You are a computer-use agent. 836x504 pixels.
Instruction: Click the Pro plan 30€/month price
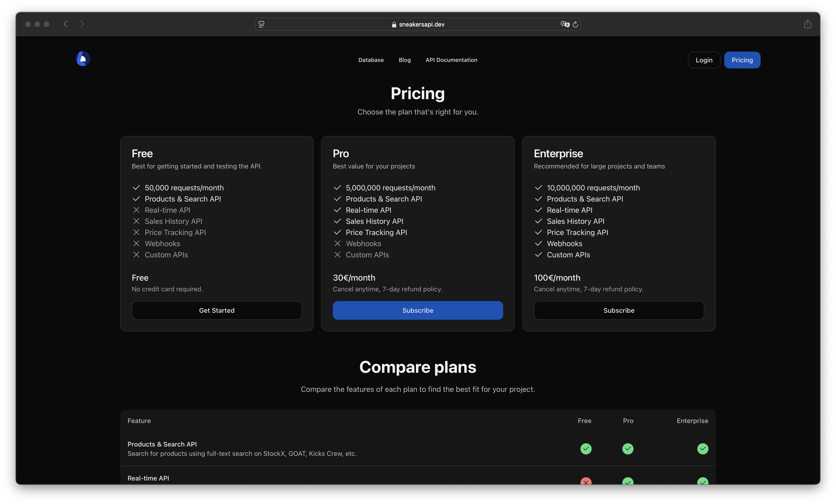[x=354, y=278]
